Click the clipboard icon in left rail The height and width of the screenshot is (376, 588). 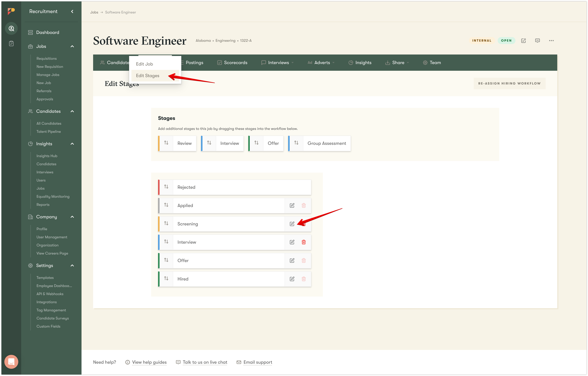(11, 44)
